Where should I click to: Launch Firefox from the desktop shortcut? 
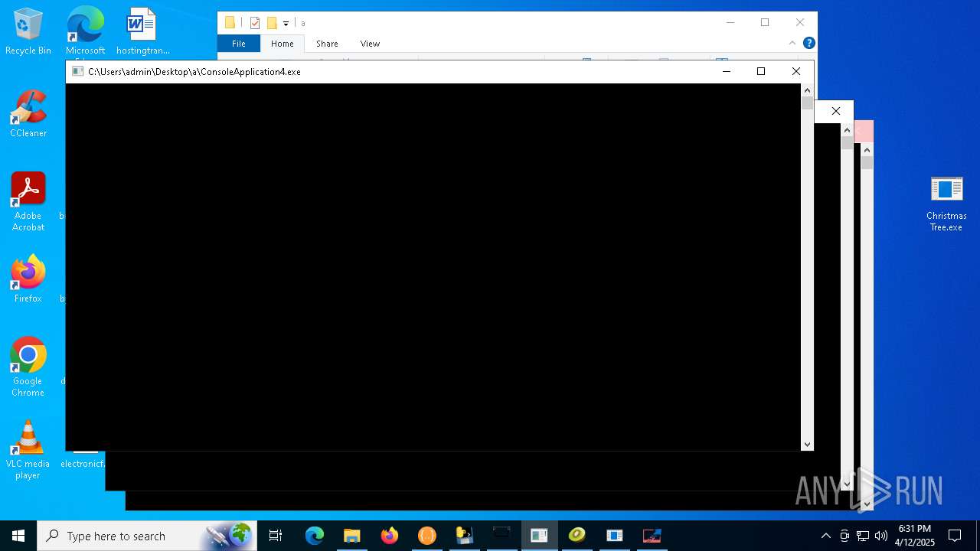28,279
